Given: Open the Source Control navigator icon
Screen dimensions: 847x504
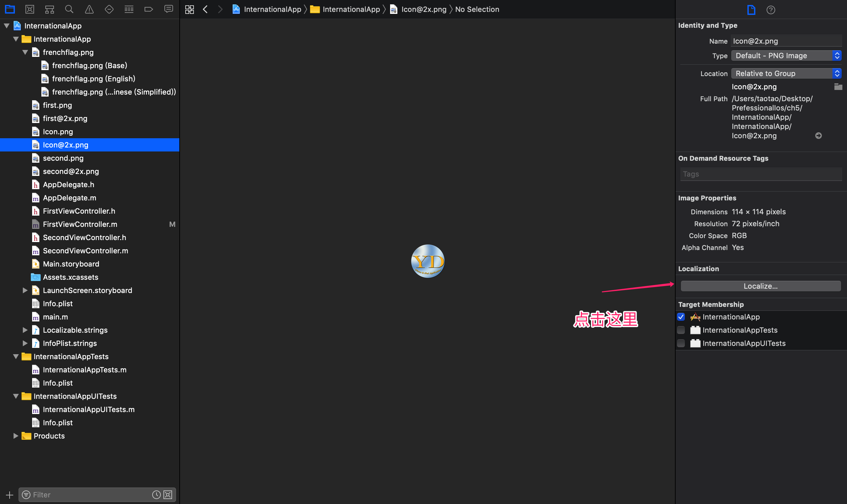Looking at the screenshot, I should (x=29, y=9).
